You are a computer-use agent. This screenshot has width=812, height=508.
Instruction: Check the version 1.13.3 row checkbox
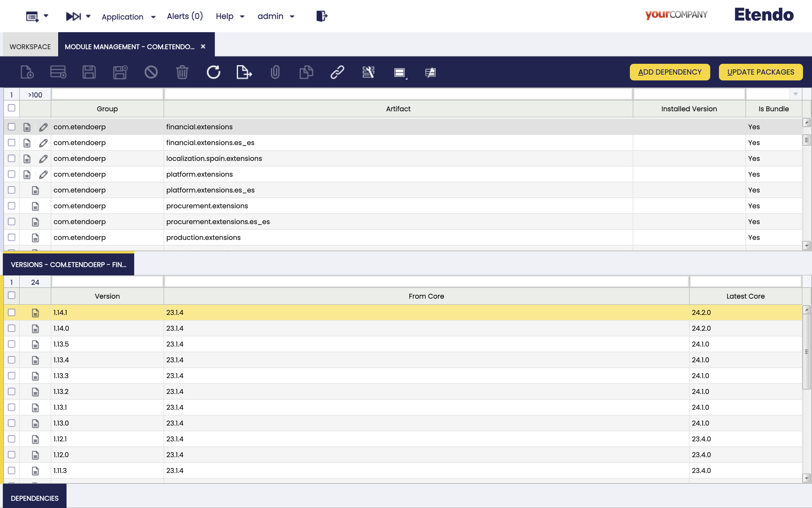[11, 376]
